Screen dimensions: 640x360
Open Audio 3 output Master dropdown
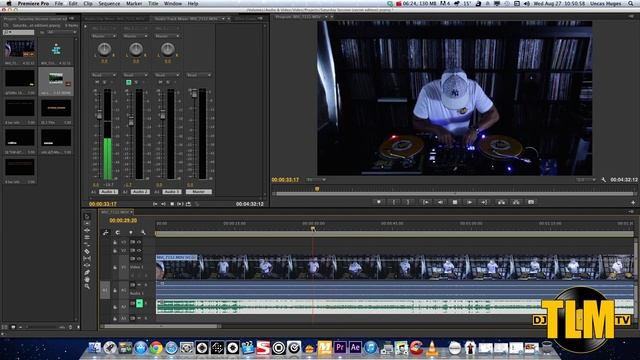(167, 36)
